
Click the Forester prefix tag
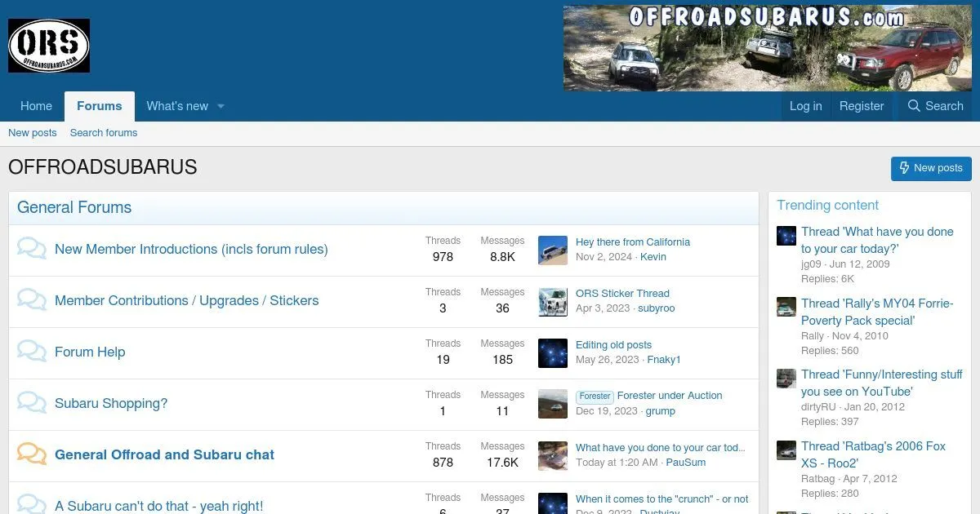click(595, 397)
